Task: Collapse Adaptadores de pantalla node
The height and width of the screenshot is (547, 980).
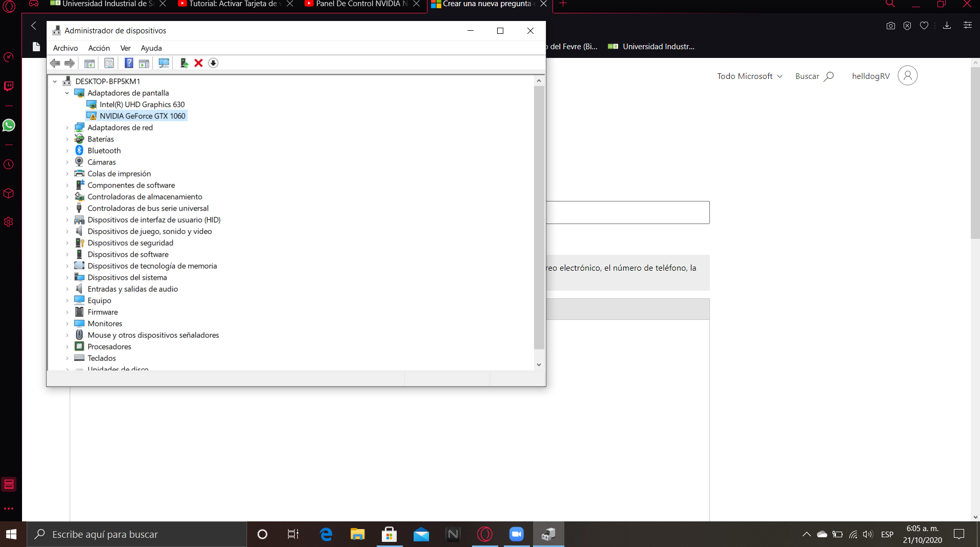Action: tap(67, 93)
